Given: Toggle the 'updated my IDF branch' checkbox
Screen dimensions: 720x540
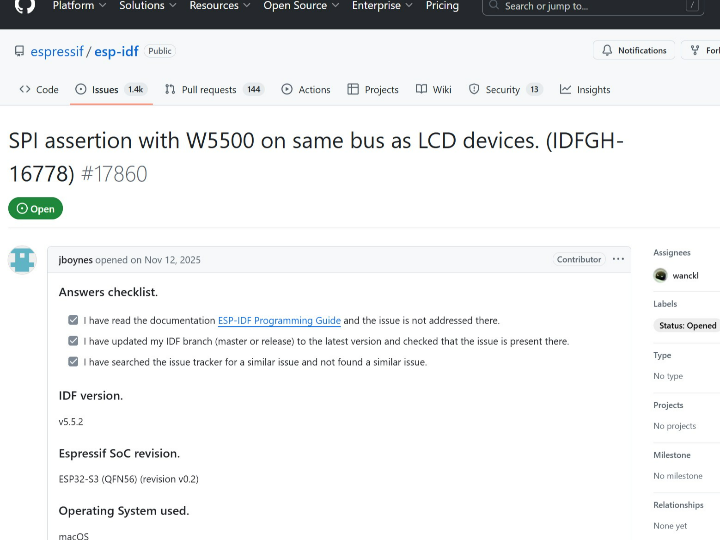Looking at the screenshot, I should 73,341.
